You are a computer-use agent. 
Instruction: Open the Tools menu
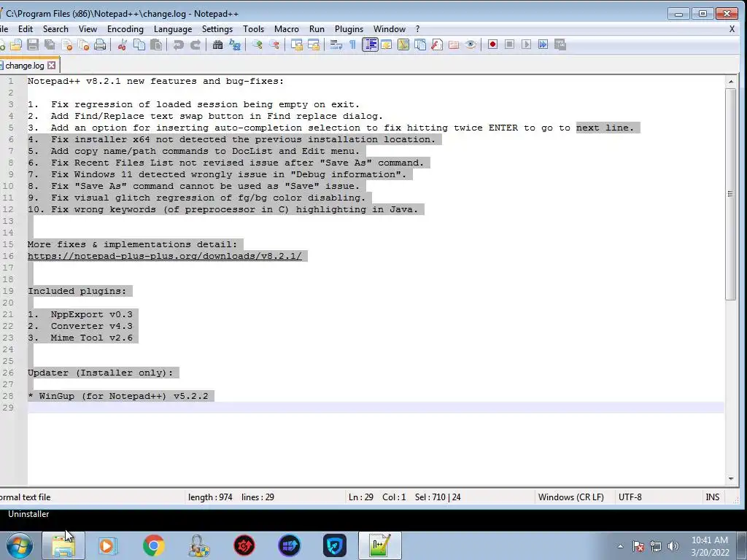[x=253, y=29]
